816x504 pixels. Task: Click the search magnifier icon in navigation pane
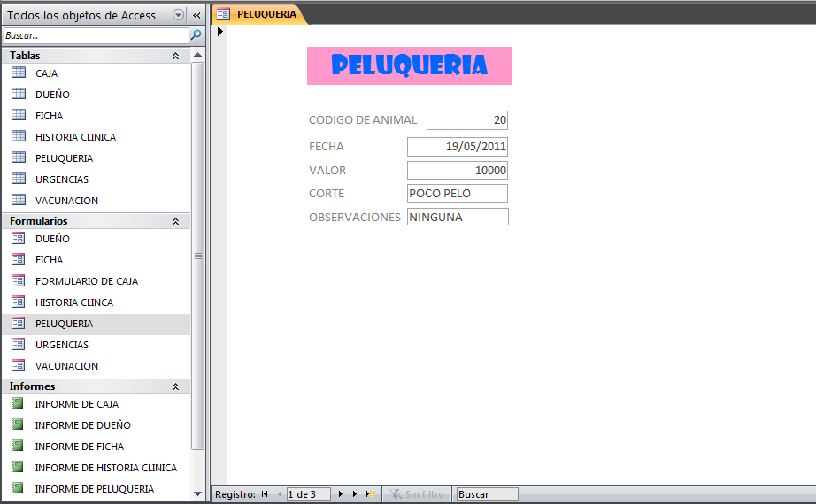tap(196, 35)
